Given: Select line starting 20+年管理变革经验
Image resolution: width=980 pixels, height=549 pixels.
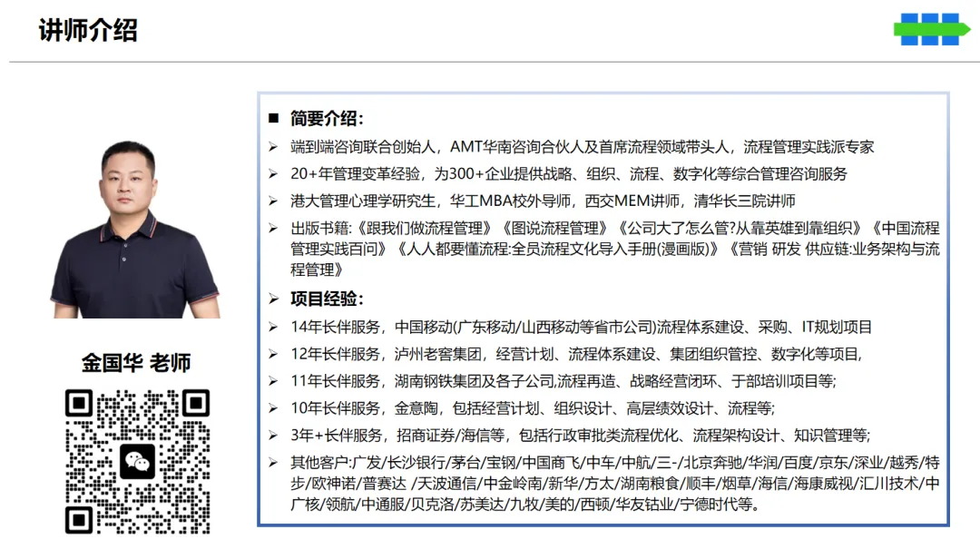Looking at the screenshot, I should (569, 174).
